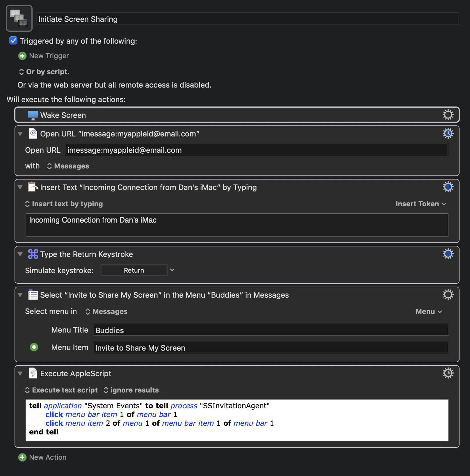The width and height of the screenshot is (470, 476).
Task: Open the gear menu for Insert Text action
Action: (448, 187)
